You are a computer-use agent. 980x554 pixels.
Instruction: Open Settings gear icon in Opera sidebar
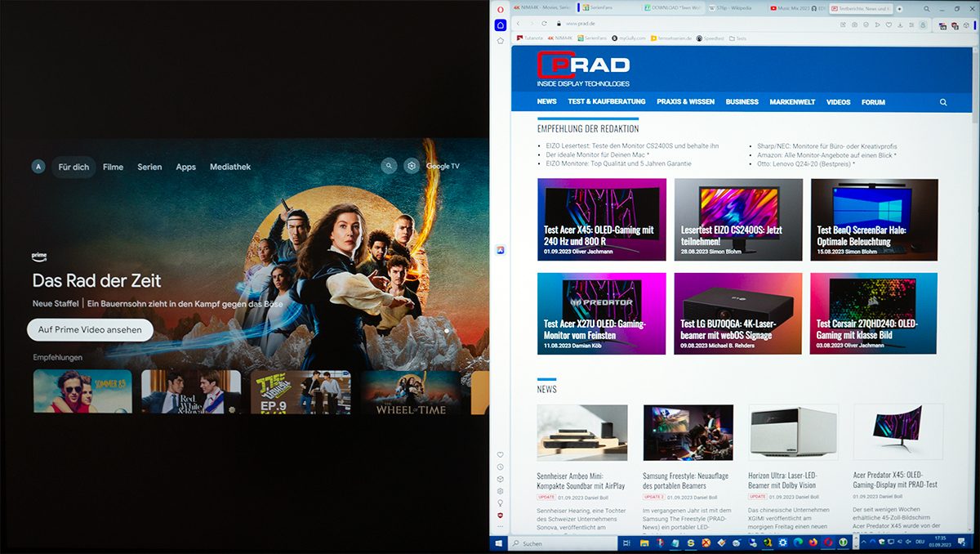(x=500, y=491)
